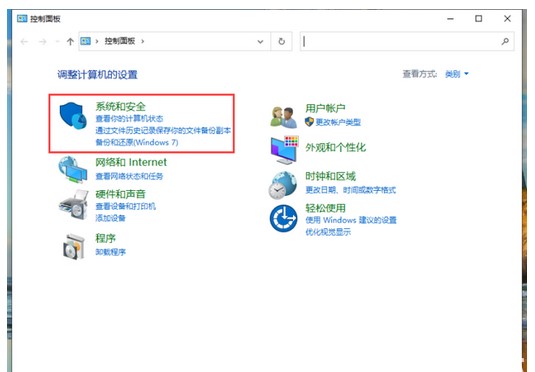Open the System and Security shield icon

click(73, 116)
